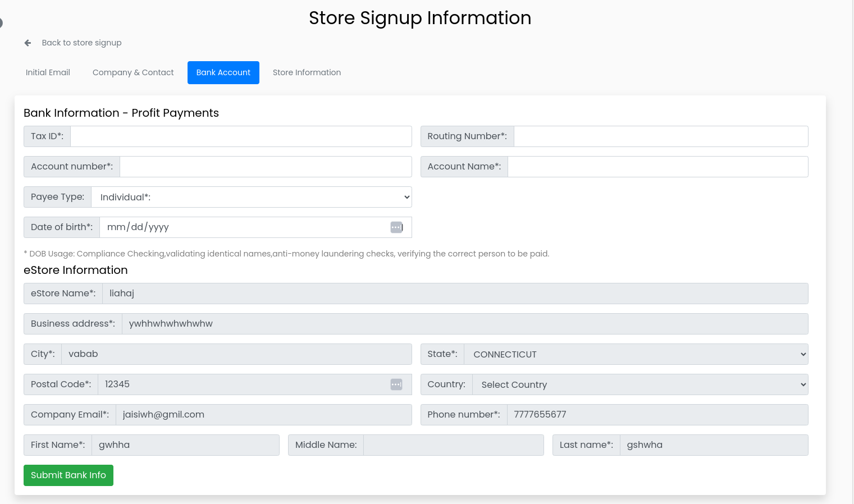Screen dimensions: 854x504
Task: Click the icon in Date of birth field
Action: tap(396, 227)
